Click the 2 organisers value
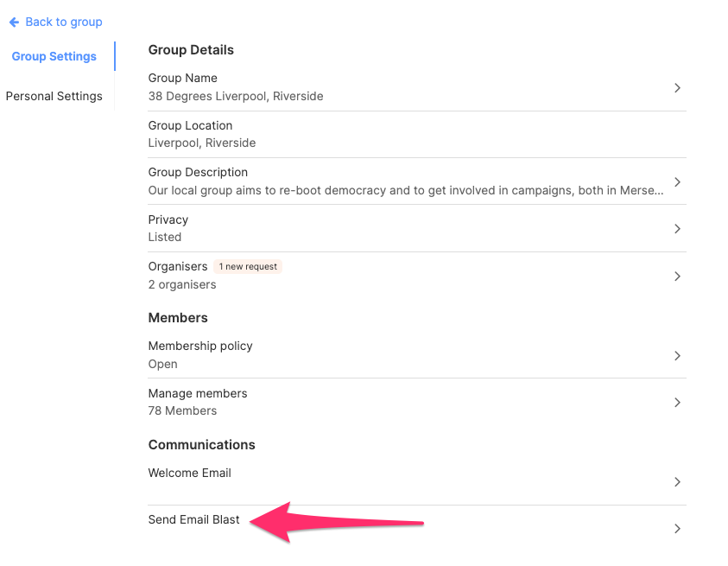Screen dimensions: 728x566 coord(182,284)
